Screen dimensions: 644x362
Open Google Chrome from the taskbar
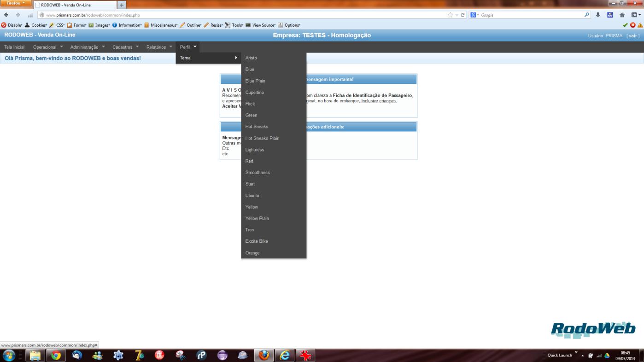pos(56,355)
